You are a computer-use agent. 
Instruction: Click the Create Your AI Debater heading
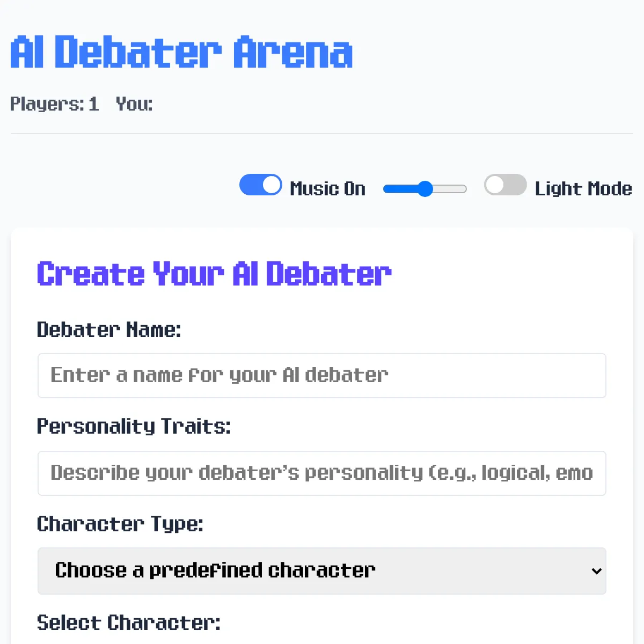(x=214, y=274)
